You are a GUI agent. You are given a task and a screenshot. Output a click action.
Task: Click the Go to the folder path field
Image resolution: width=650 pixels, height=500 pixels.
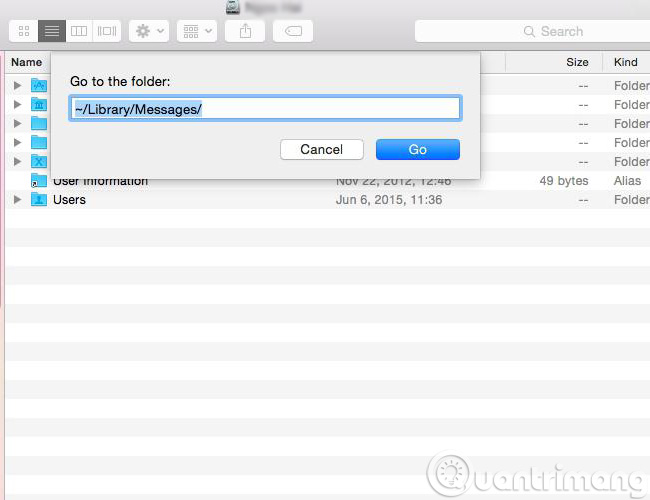coord(265,109)
